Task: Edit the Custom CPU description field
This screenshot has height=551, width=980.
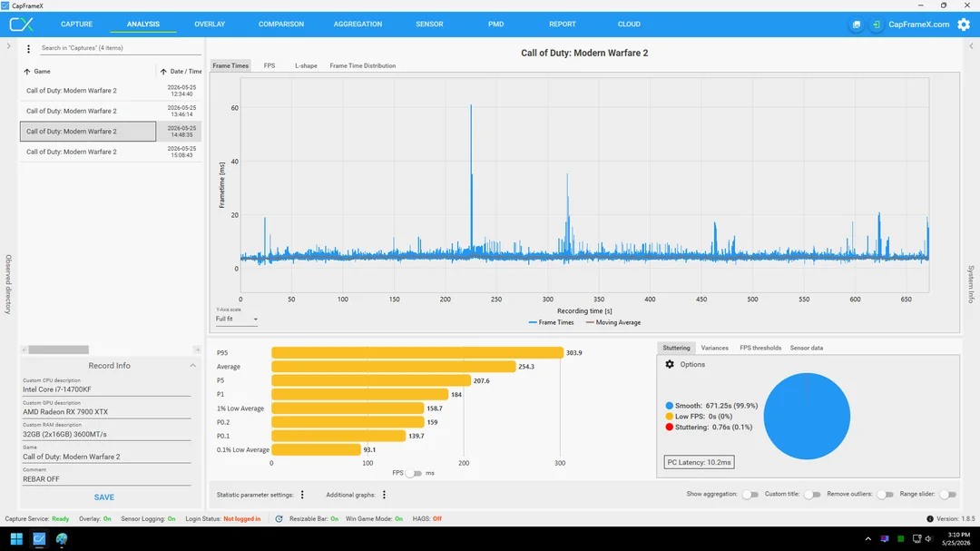Action: point(106,389)
